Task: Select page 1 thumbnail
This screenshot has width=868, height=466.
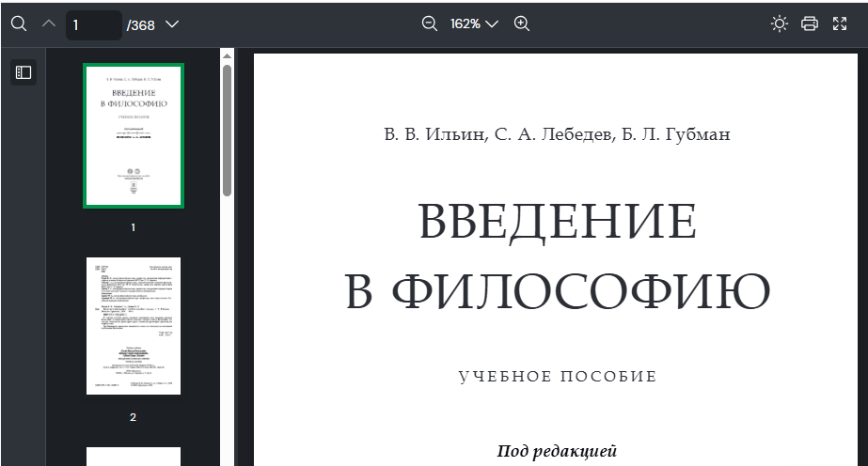Action: pyautogui.click(x=134, y=136)
